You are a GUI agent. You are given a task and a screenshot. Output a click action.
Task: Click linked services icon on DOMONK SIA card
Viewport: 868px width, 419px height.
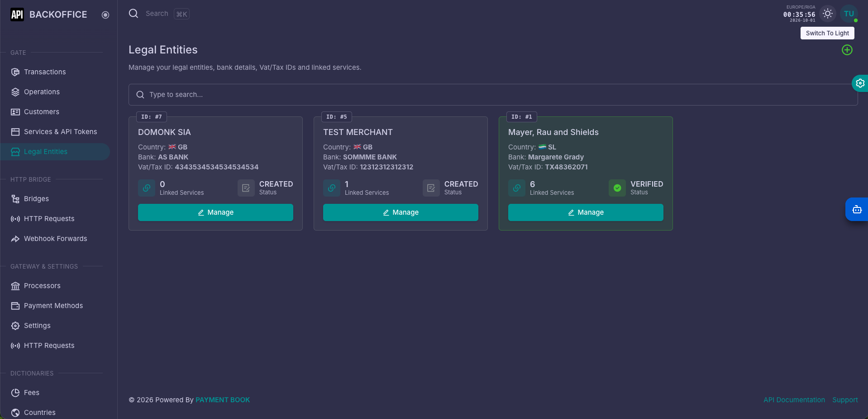pyautogui.click(x=147, y=188)
